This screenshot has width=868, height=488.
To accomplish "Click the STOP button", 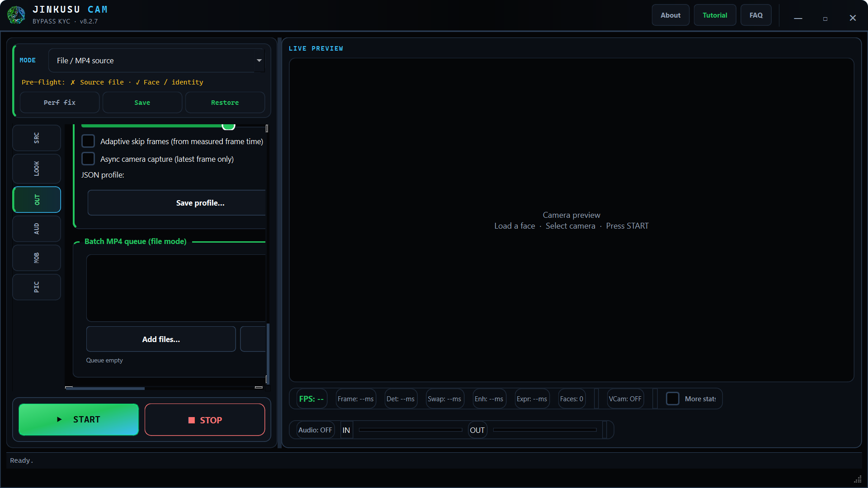I will [x=205, y=420].
